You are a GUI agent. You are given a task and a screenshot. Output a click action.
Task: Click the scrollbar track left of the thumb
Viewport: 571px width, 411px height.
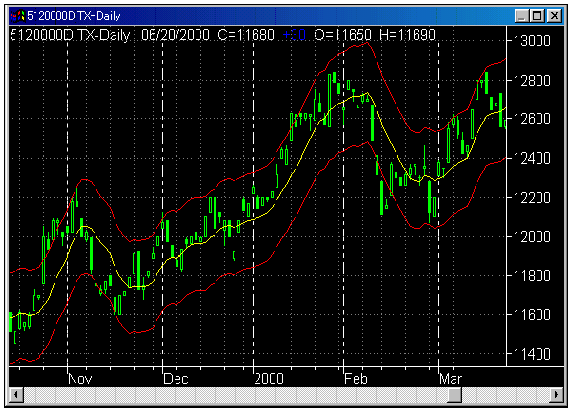[x=235, y=395]
